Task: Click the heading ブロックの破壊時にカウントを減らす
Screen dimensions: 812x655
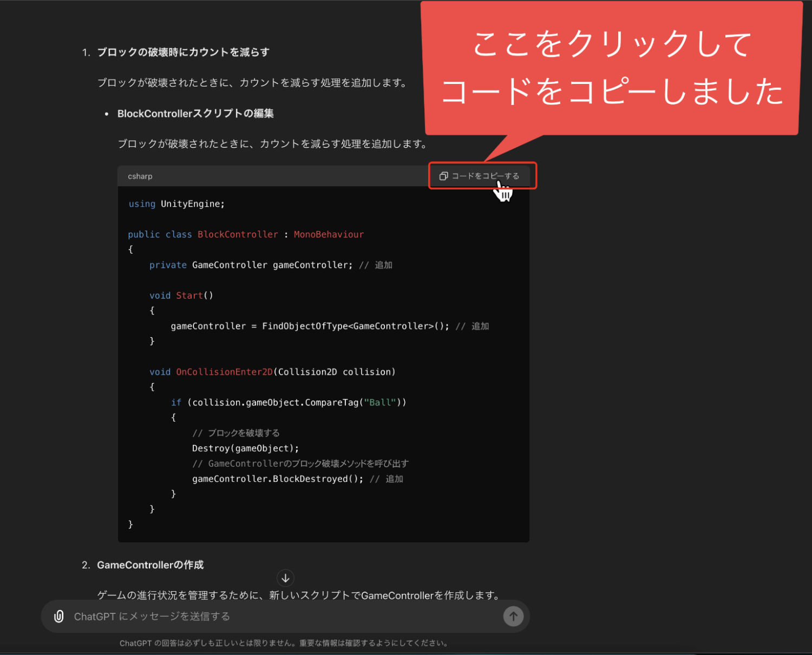Action: click(x=183, y=52)
